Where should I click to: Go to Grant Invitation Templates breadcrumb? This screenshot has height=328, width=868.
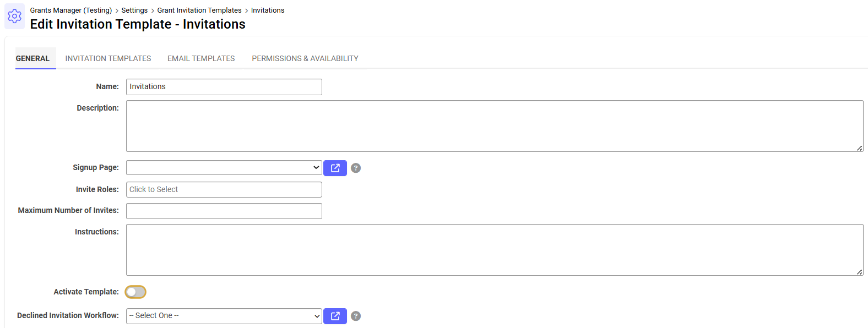pyautogui.click(x=199, y=10)
